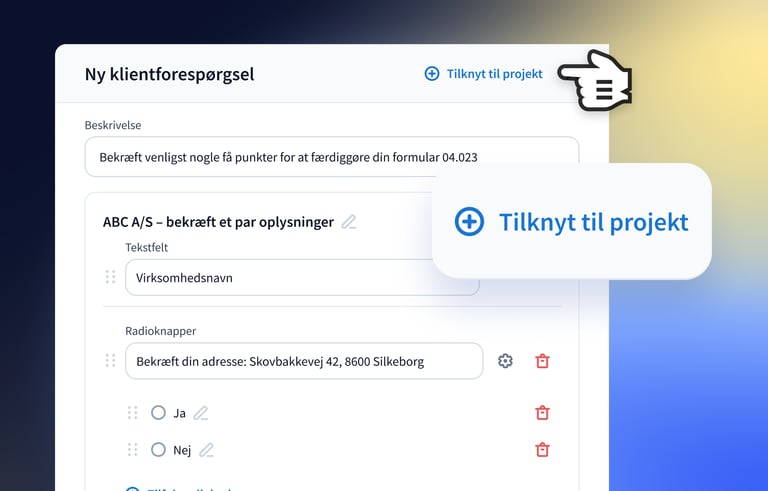Remove the 'Ja' option with its trash icon

(542, 412)
